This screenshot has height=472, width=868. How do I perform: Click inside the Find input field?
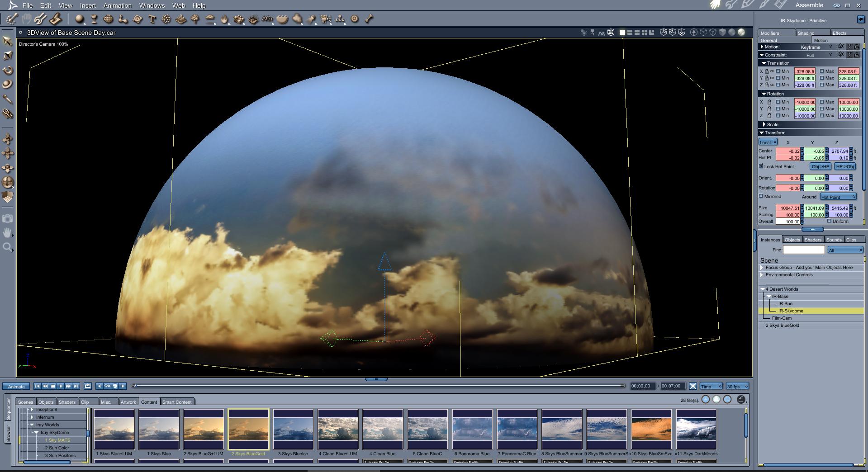tap(804, 250)
